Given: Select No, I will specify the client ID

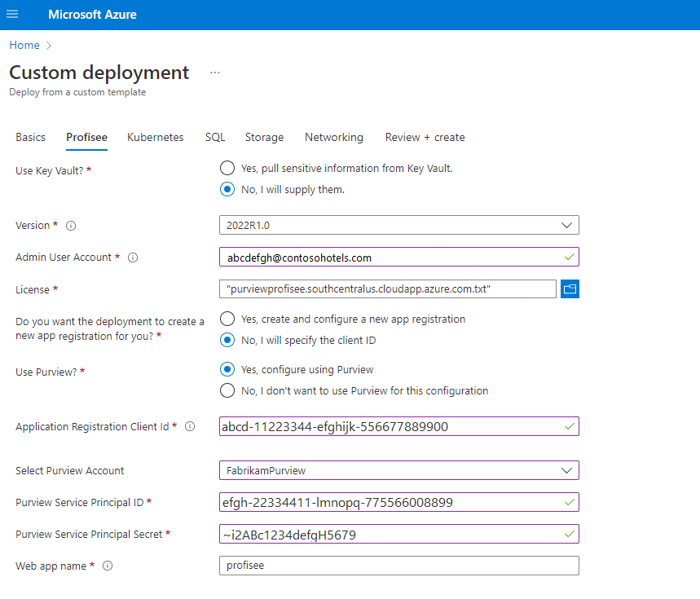Looking at the screenshot, I should click(x=227, y=340).
